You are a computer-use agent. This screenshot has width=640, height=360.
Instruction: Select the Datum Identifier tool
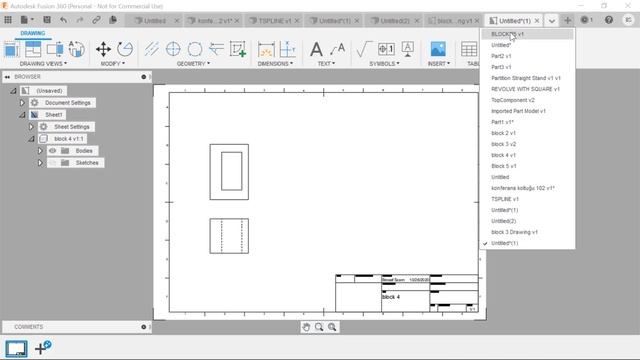407,49
